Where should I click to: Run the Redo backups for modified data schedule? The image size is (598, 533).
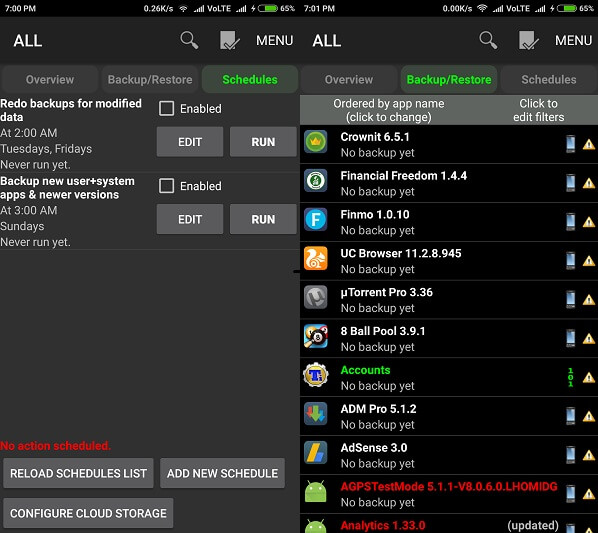[263, 142]
